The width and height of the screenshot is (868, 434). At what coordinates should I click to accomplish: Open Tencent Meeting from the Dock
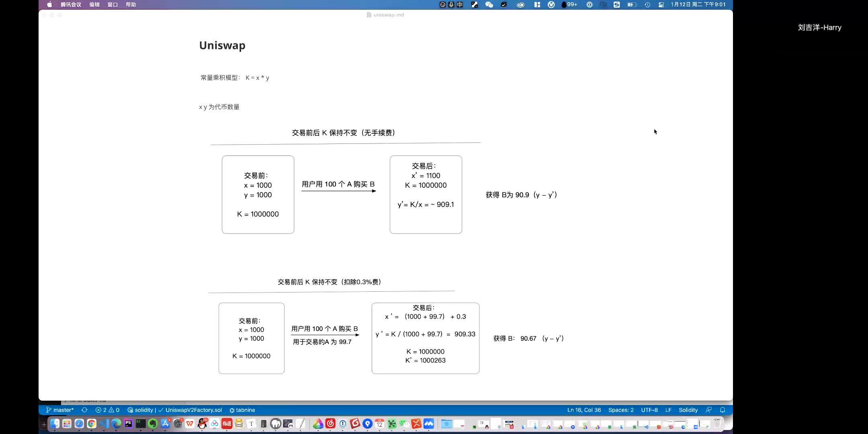(x=429, y=424)
